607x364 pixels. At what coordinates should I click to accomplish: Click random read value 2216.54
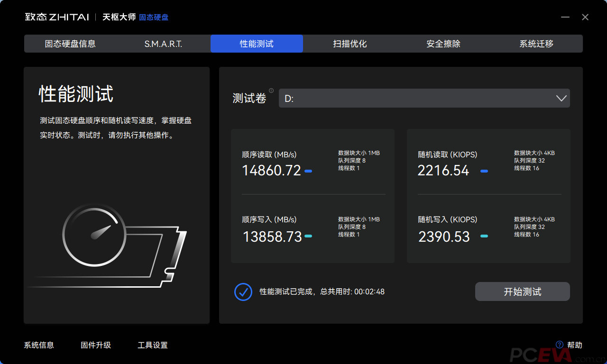tap(443, 171)
